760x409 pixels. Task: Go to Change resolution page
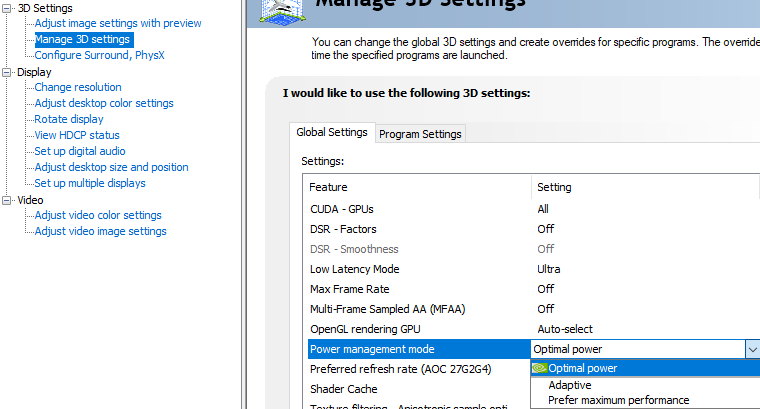[78, 87]
